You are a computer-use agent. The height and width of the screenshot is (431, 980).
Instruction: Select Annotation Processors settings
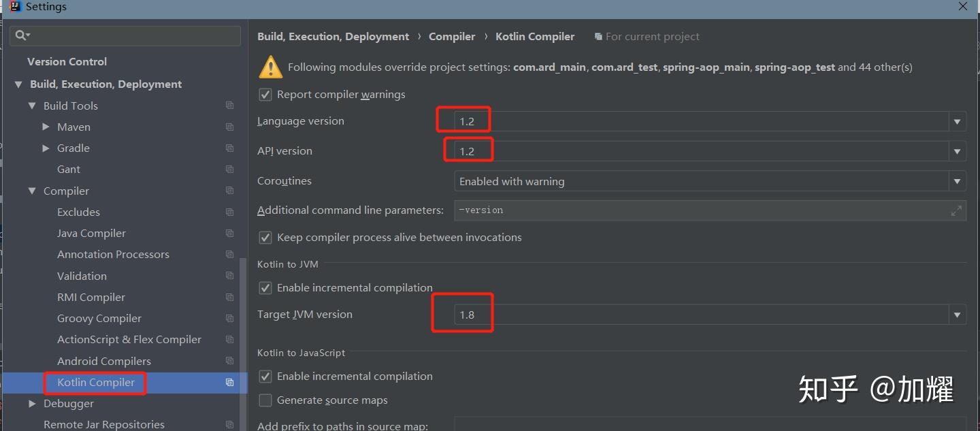pyautogui.click(x=113, y=254)
